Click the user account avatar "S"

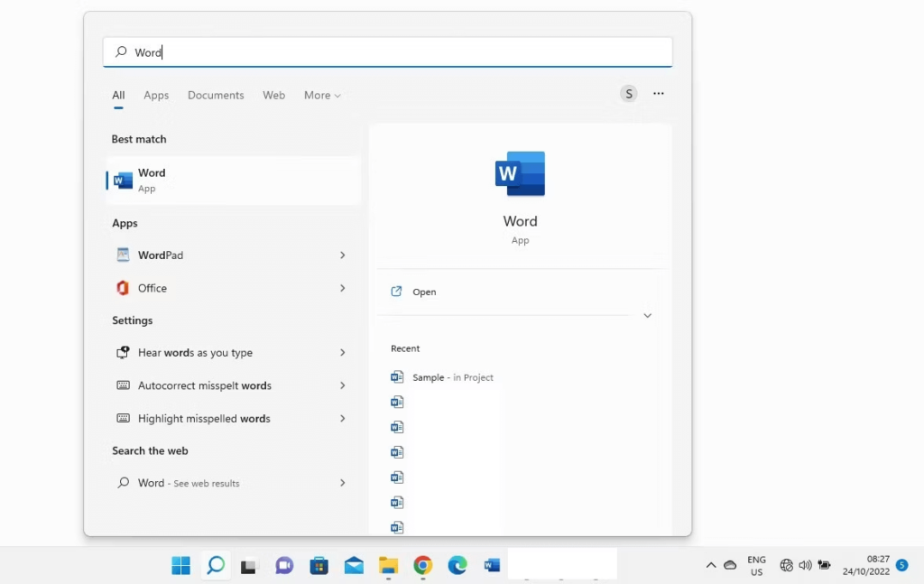coord(628,94)
